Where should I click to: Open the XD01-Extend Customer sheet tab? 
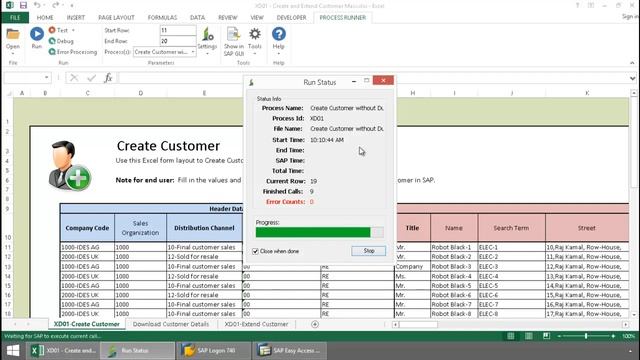coord(256,324)
